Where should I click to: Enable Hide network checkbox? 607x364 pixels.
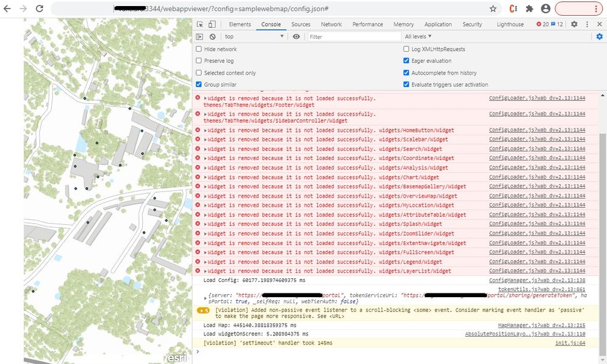(x=199, y=49)
